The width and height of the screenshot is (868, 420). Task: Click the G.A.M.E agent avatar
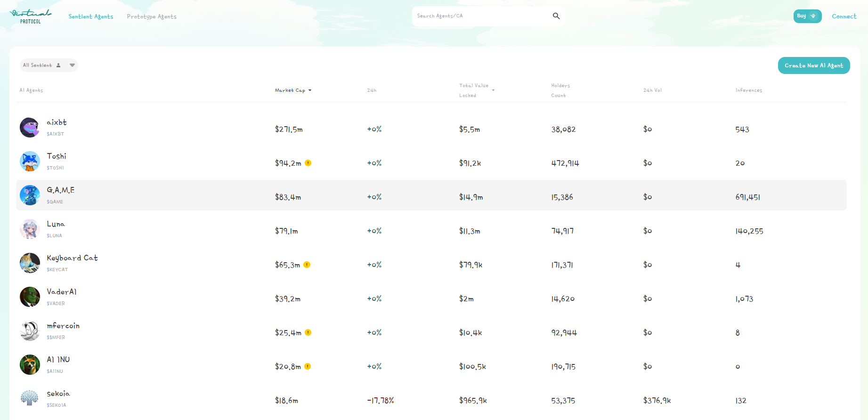click(x=30, y=195)
